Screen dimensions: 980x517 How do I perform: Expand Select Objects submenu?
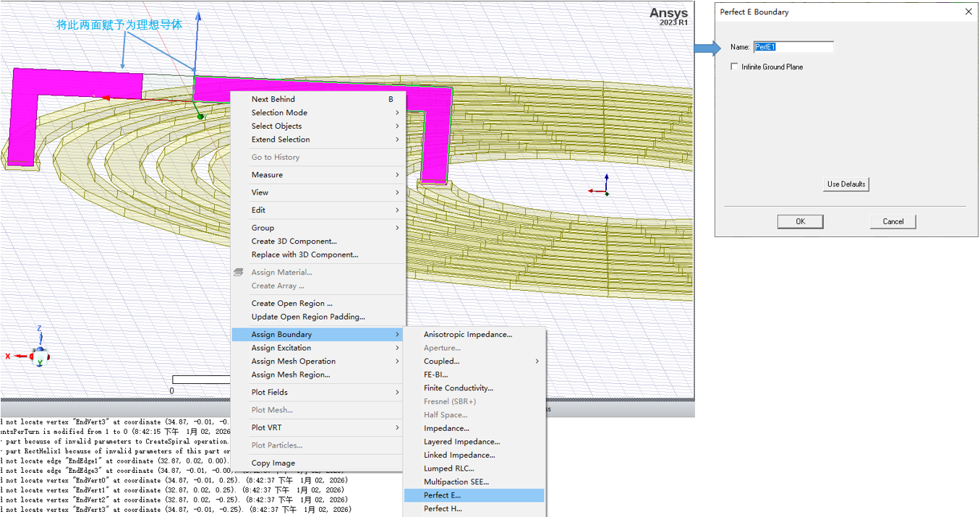318,126
